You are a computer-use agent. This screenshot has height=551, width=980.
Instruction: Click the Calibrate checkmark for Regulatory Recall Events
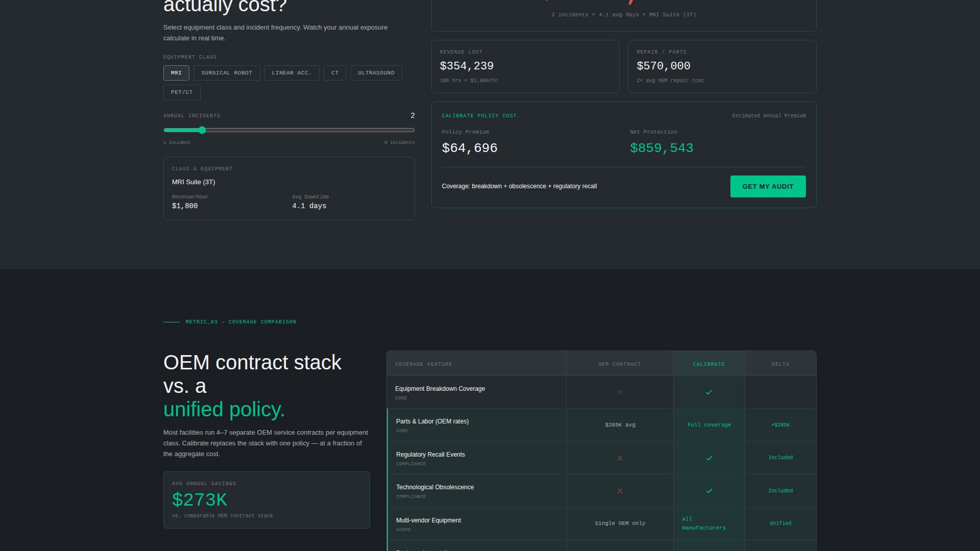(709, 458)
